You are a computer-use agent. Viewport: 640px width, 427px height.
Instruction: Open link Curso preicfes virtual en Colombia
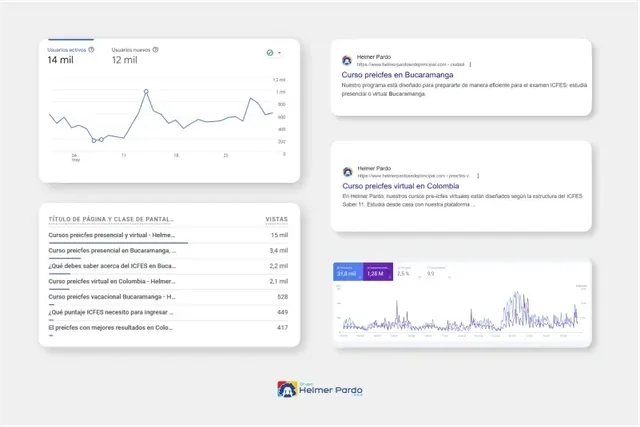pos(401,186)
